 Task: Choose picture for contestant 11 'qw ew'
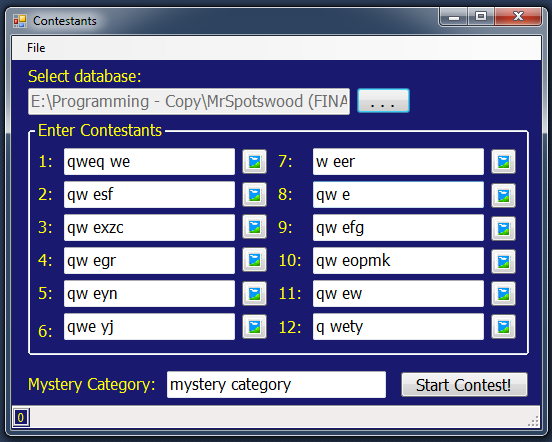click(503, 293)
